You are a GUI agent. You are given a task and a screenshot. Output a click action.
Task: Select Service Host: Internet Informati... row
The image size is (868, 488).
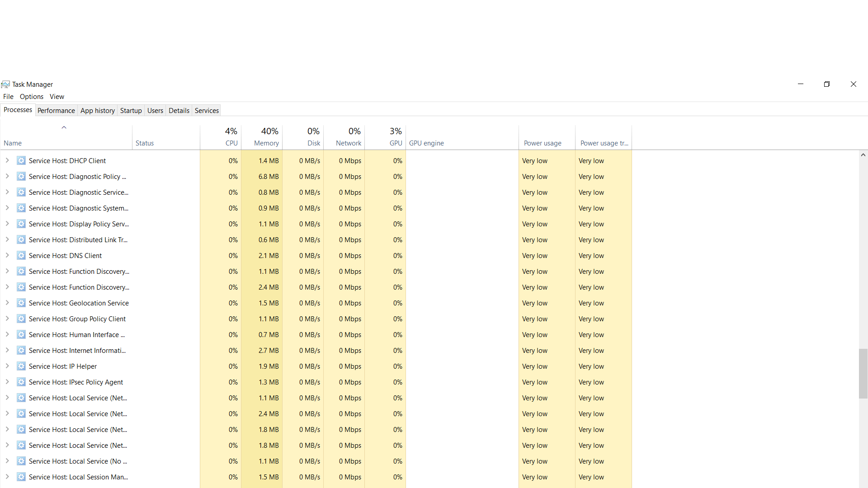click(x=77, y=351)
